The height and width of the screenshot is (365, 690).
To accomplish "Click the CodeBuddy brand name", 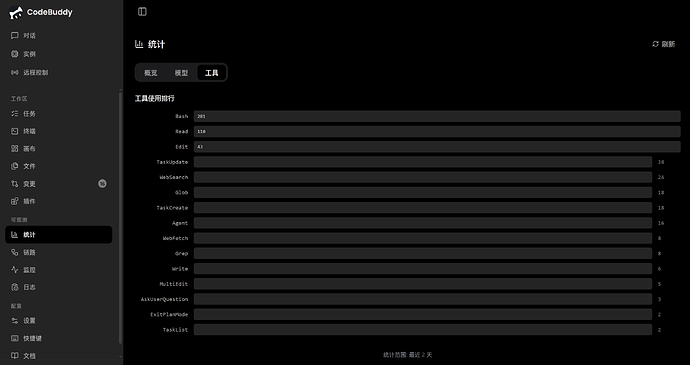I will point(49,12).
